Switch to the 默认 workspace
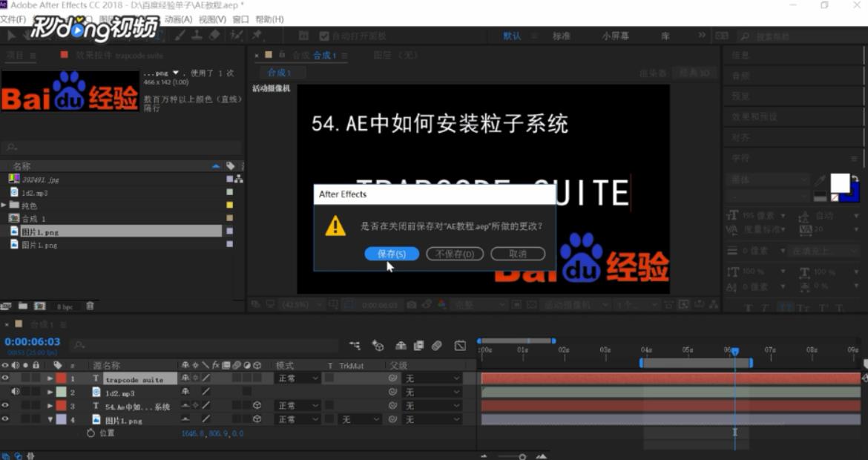This screenshot has height=460, width=868. [x=512, y=36]
